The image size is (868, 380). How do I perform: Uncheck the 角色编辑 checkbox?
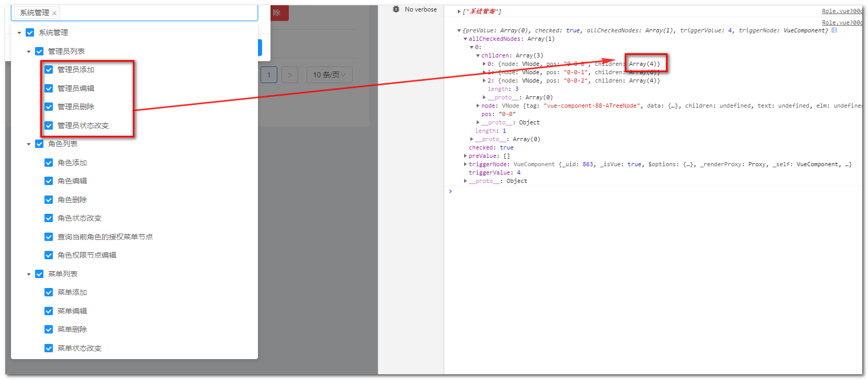click(49, 181)
